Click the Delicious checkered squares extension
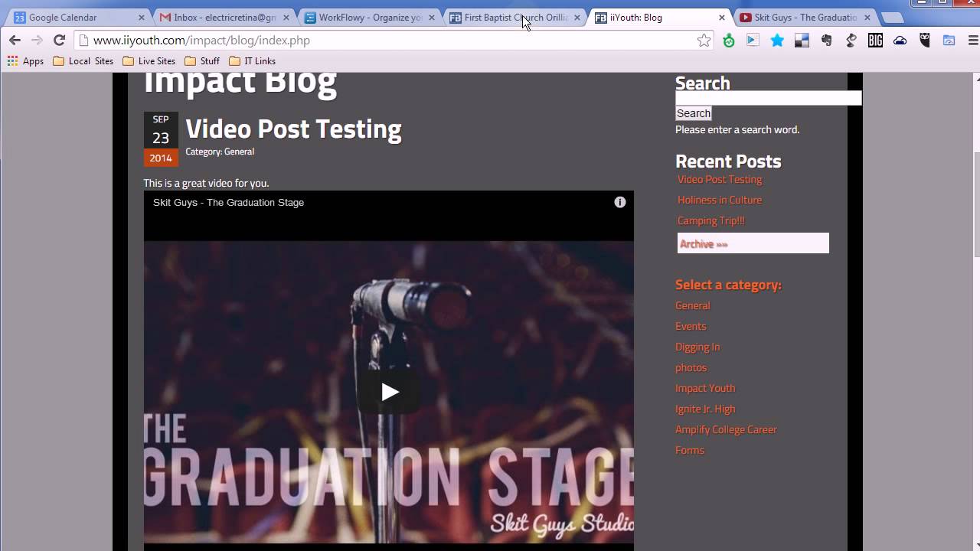Image resolution: width=980 pixels, height=551 pixels. pos(802,41)
